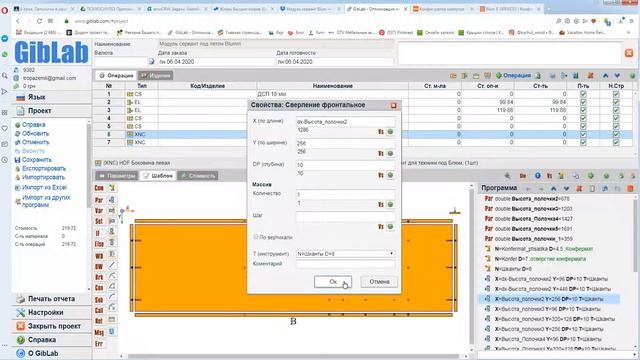This screenshot has width=640, height=360.
Task: Toggle П-ть checkbox in row 2
Action: [583, 102]
